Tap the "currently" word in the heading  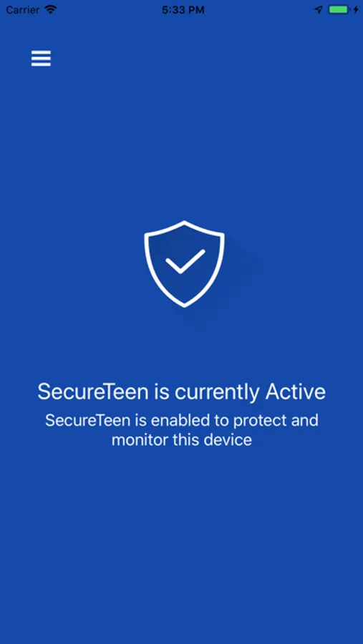tap(217, 393)
